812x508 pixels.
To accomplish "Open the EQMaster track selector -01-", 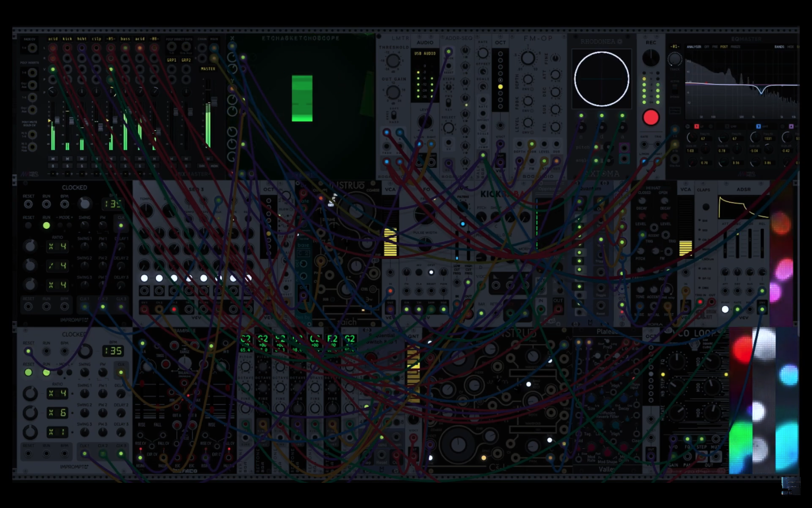I will pyautogui.click(x=675, y=47).
